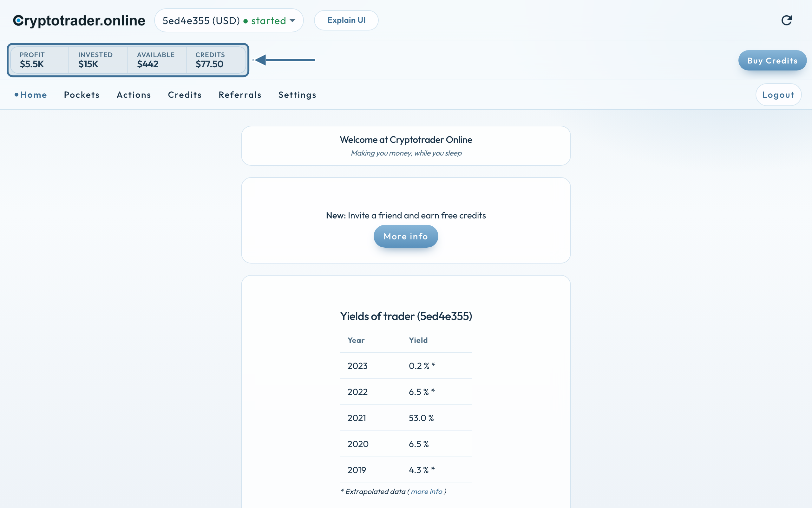Click the Cryptotrader.online logo
The height and width of the screenshot is (508, 812).
tap(79, 21)
